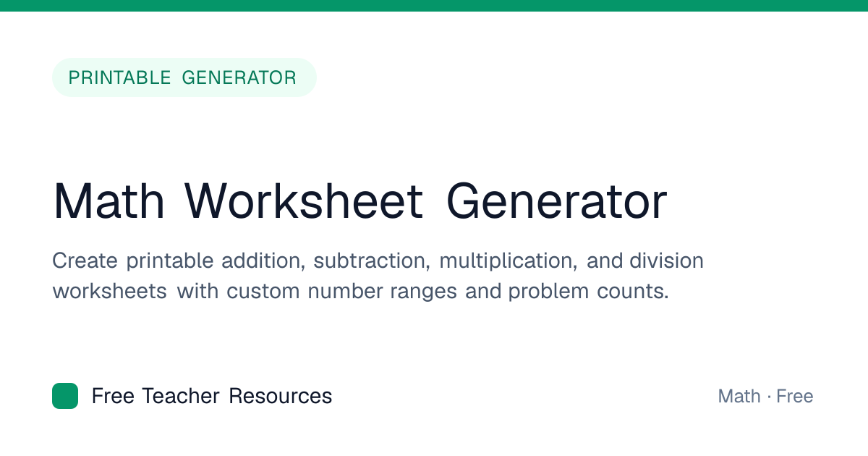
Task: Click the description starting 'Create printable addition'
Action: click(x=378, y=276)
